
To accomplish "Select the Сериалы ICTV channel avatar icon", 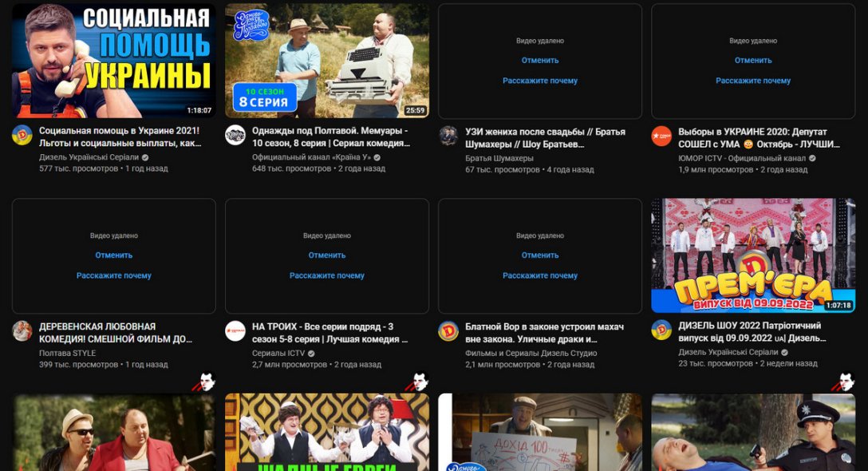I will pyautogui.click(x=235, y=331).
